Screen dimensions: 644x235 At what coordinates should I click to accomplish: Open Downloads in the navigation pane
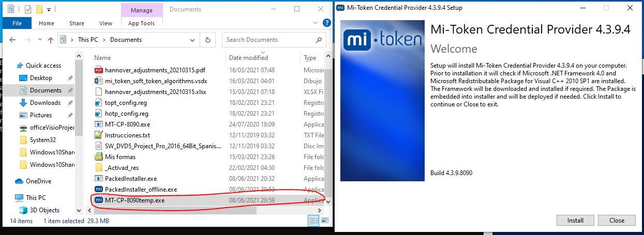pos(45,103)
